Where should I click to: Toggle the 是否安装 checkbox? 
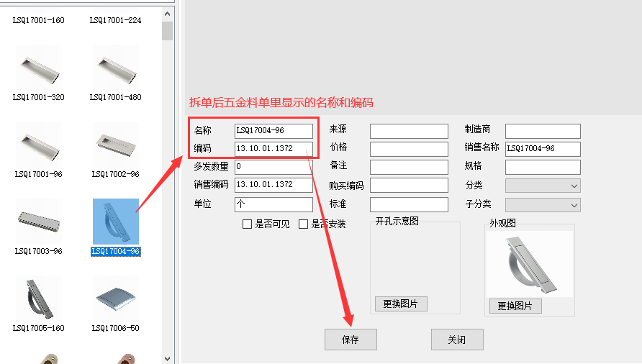[x=304, y=224]
